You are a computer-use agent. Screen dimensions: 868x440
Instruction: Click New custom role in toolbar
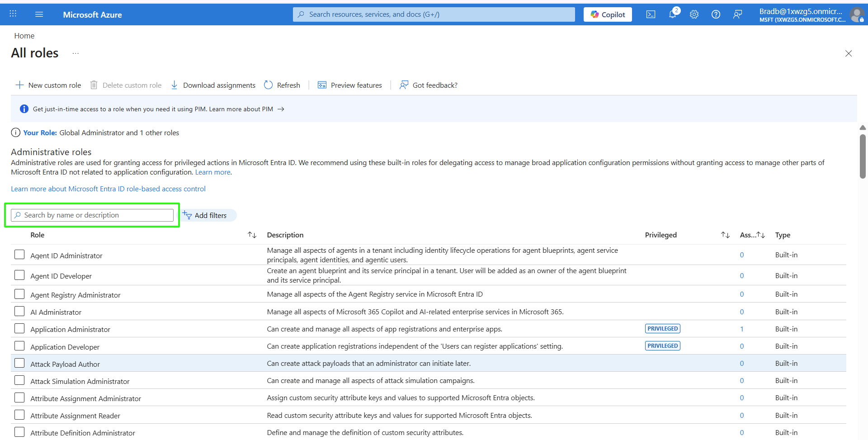[48, 85]
